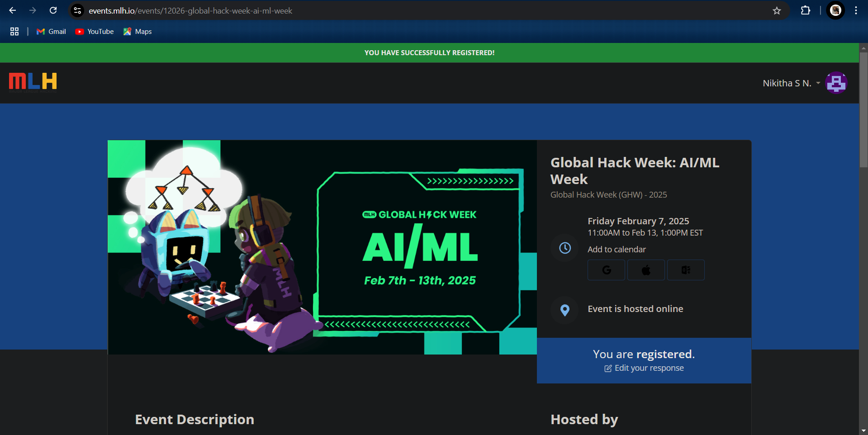Open the browser profile menu

click(x=835, y=10)
